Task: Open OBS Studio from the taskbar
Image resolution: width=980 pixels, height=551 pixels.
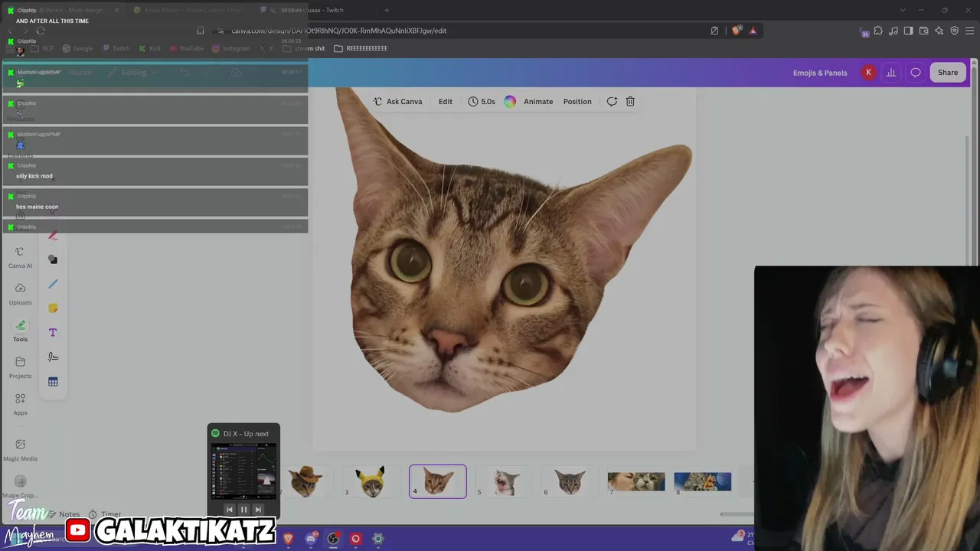Action: tap(333, 539)
